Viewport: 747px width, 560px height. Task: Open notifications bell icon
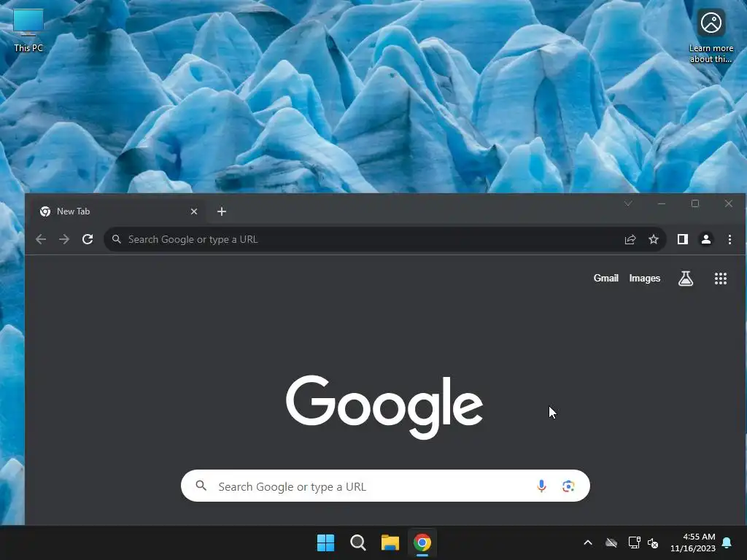coord(727,542)
